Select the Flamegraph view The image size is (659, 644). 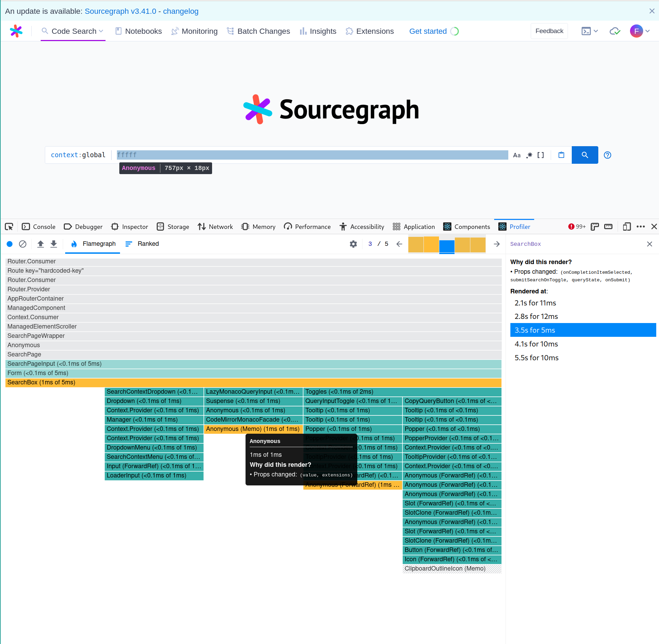pyautogui.click(x=93, y=244)
